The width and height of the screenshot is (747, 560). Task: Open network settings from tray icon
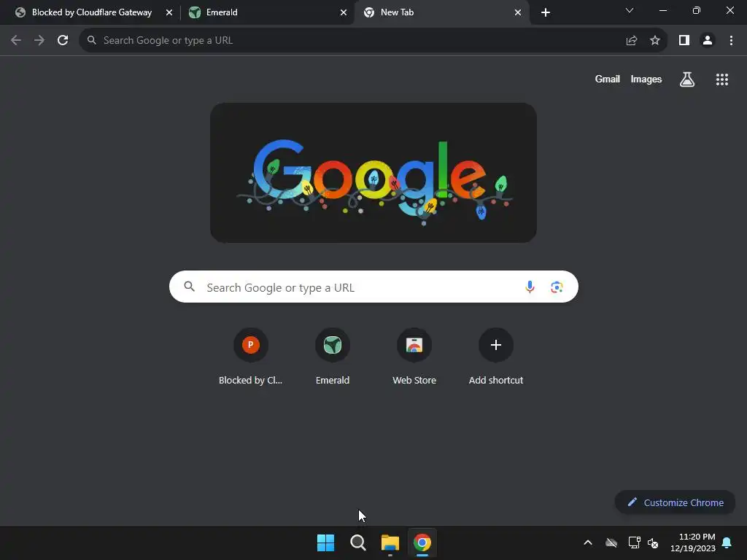634,542
